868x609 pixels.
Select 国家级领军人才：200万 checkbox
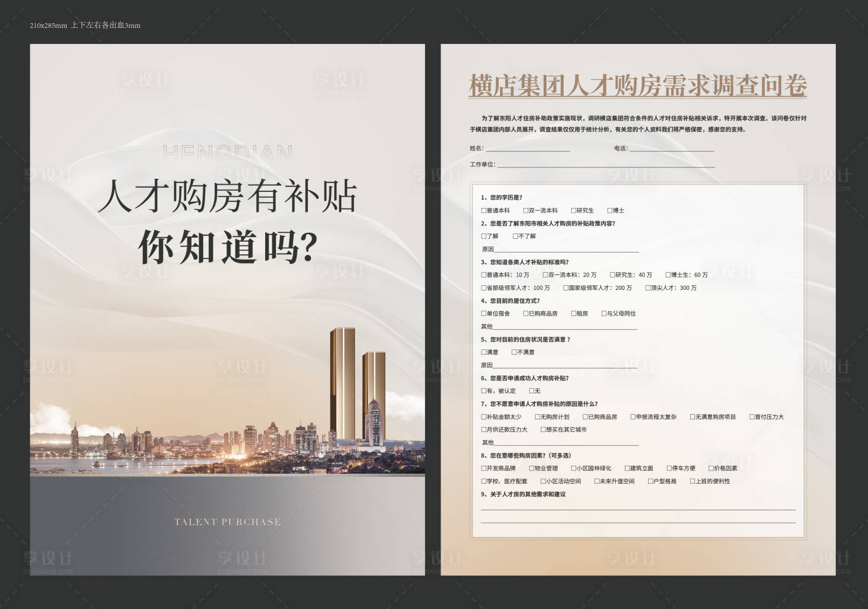coord(566,288)
